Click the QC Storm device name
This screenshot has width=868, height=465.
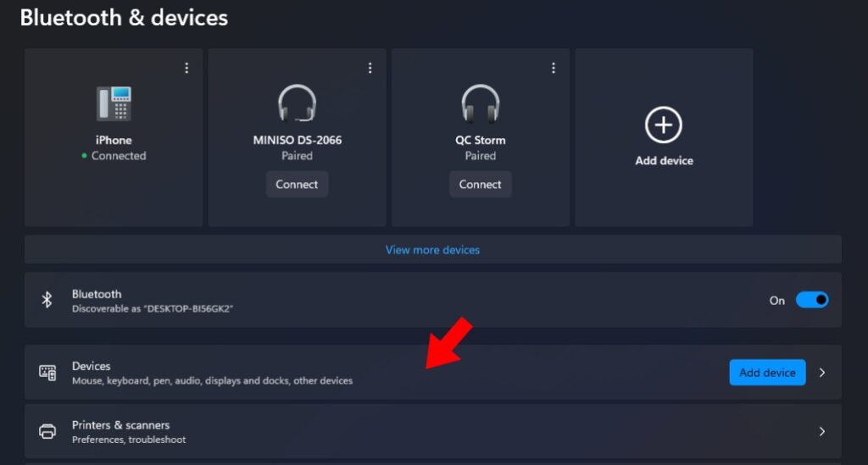pos(481,140)
